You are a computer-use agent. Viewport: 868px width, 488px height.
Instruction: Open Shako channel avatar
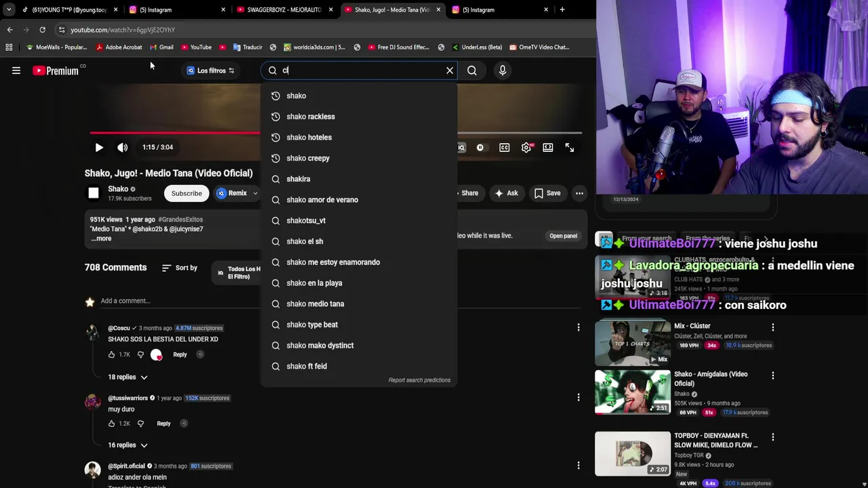[94, 193]
